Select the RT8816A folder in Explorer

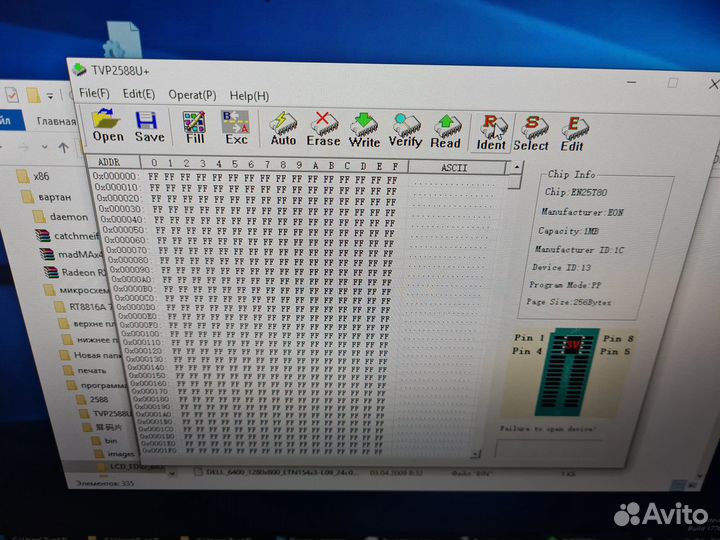click(x=84, y=307)
